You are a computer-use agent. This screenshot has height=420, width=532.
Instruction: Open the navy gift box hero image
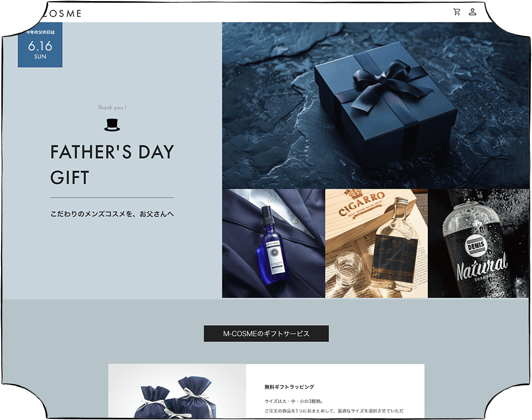[375, 105]
